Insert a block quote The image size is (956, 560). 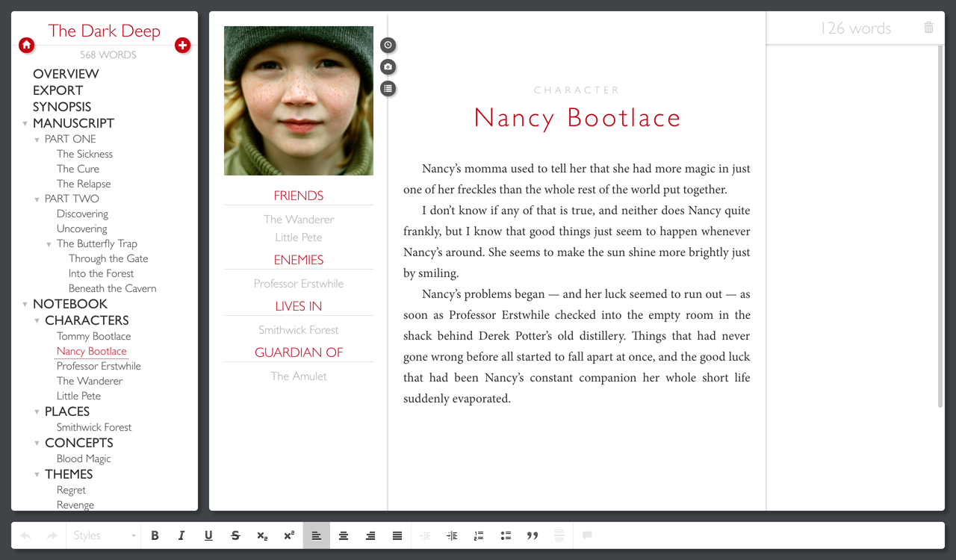[533, 535]
